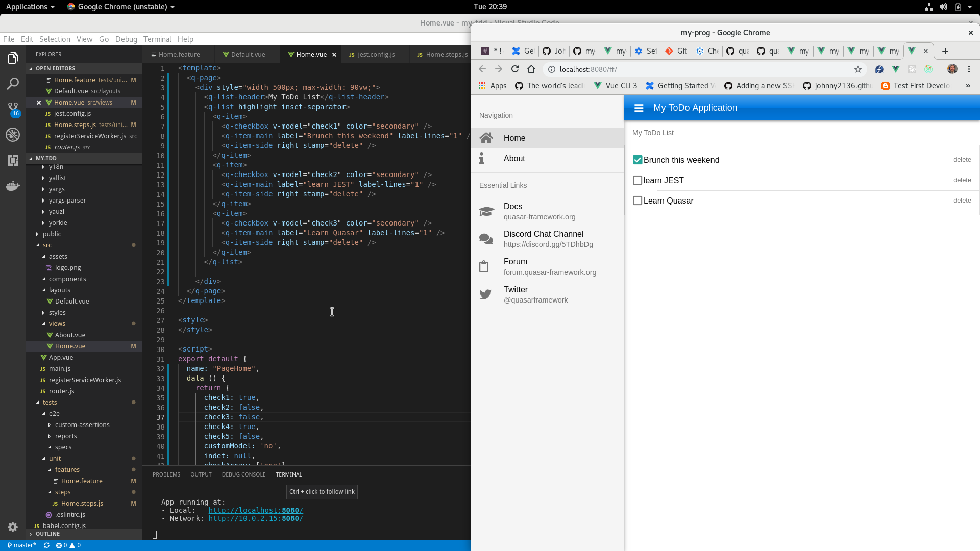Screen dimensions: 980x551
Task: Toggle the hamburger menu in the app header
Action: click(x=639, y=108)
